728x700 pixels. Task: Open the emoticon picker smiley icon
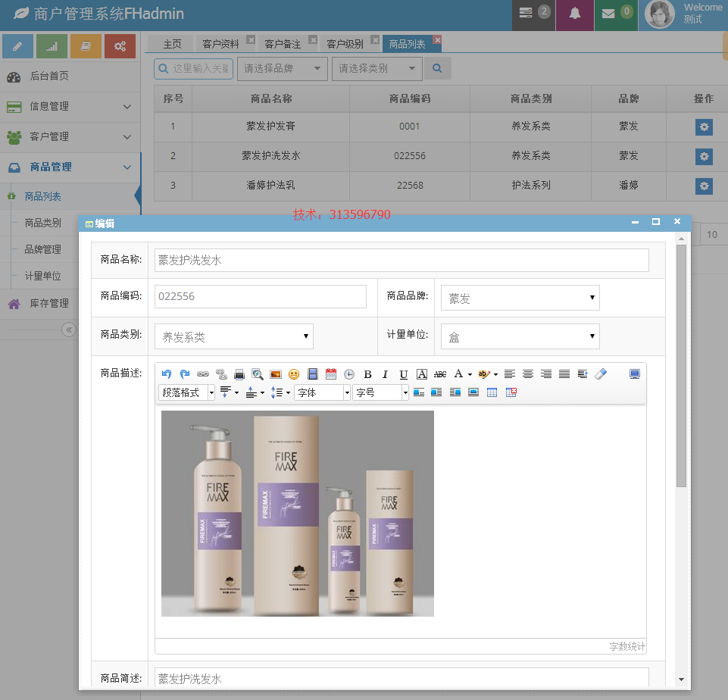(x=294, y=374)
